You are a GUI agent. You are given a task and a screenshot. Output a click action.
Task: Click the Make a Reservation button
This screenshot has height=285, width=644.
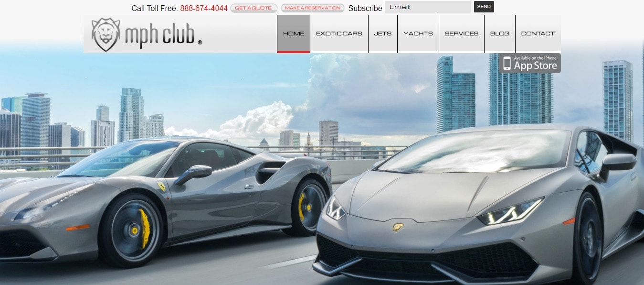point(313,8)
